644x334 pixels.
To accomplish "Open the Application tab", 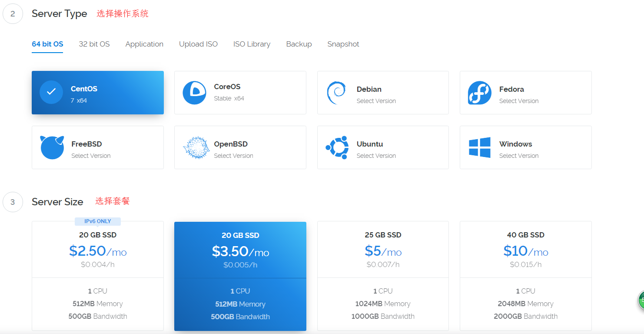I will [144, 44].
